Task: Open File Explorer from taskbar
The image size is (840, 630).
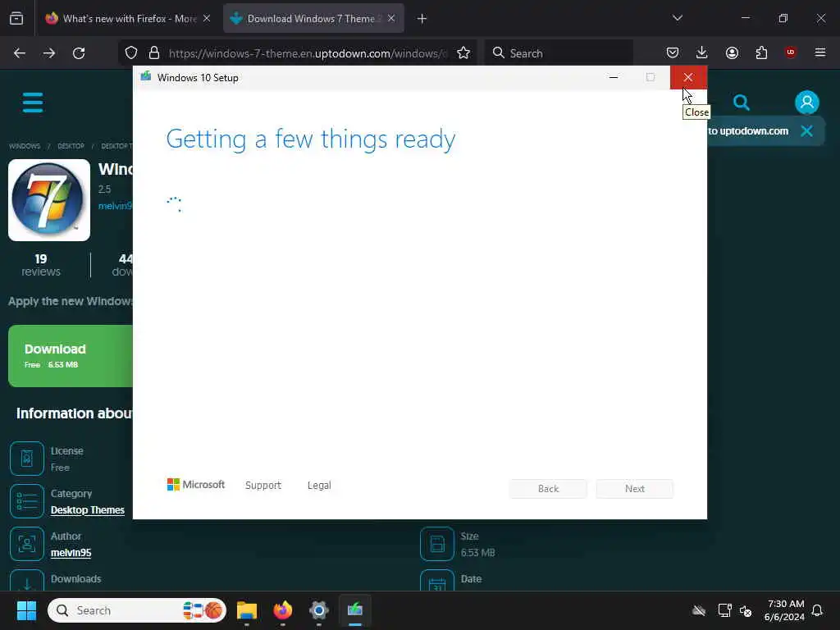Action: click(x=247, y=610)
